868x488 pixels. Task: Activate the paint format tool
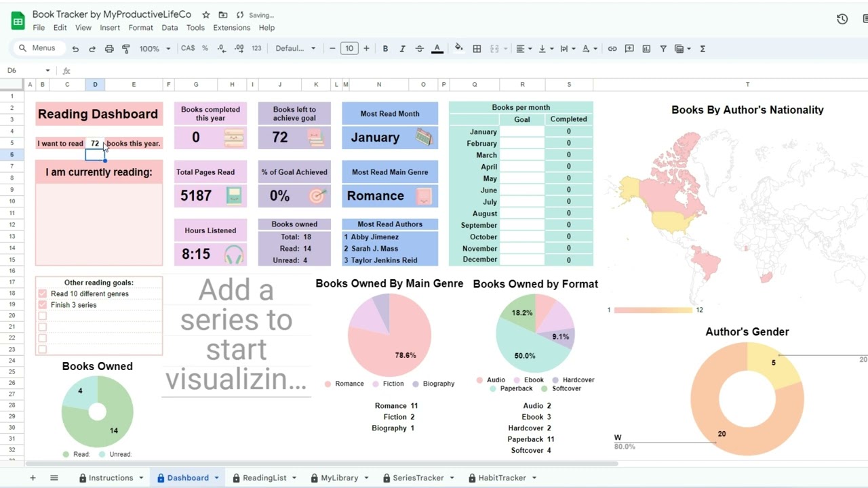pyautogui.click(x=126, y=49)
